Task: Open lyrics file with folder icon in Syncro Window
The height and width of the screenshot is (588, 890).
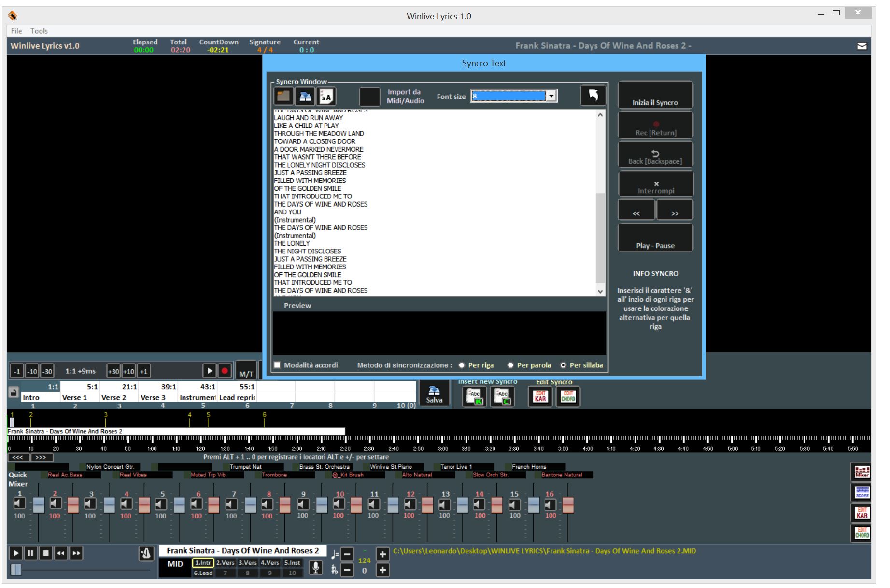Action: click(x=284, y=96)
